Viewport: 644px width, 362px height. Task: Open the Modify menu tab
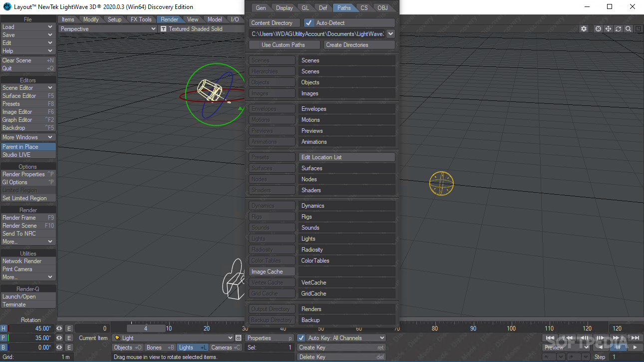(x=91, y=19)
